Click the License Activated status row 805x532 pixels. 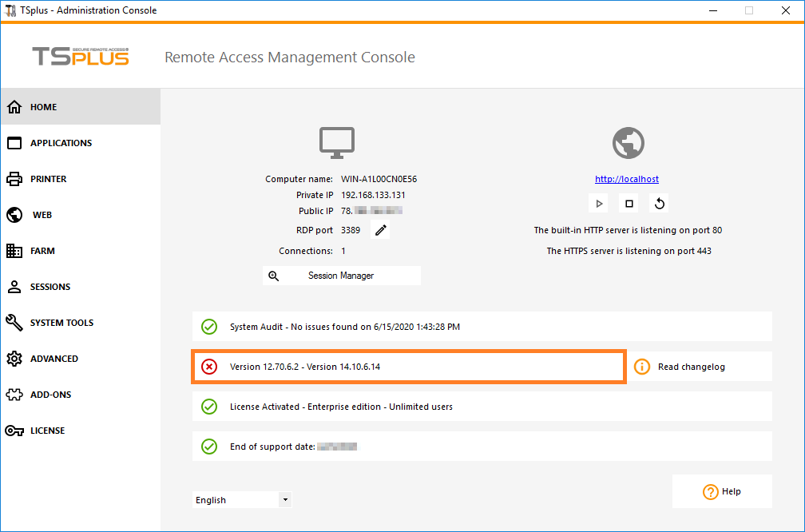[482, 407]
